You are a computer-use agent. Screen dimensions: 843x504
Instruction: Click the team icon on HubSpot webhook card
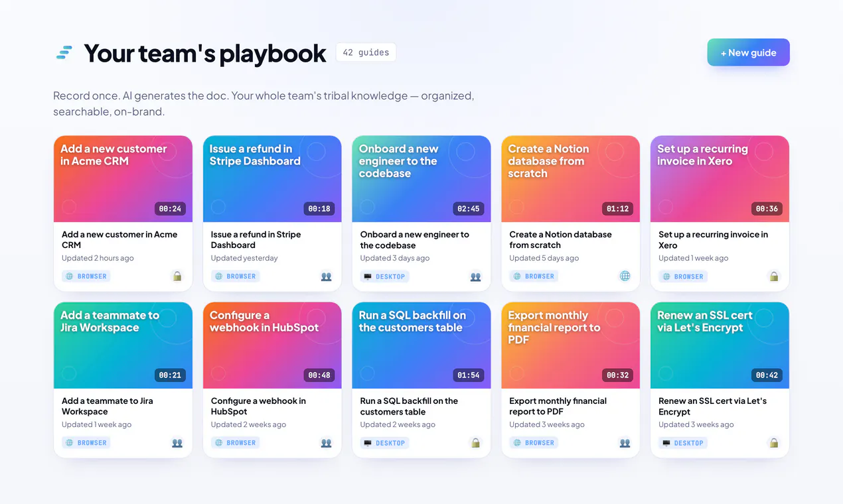click(326, 442)
